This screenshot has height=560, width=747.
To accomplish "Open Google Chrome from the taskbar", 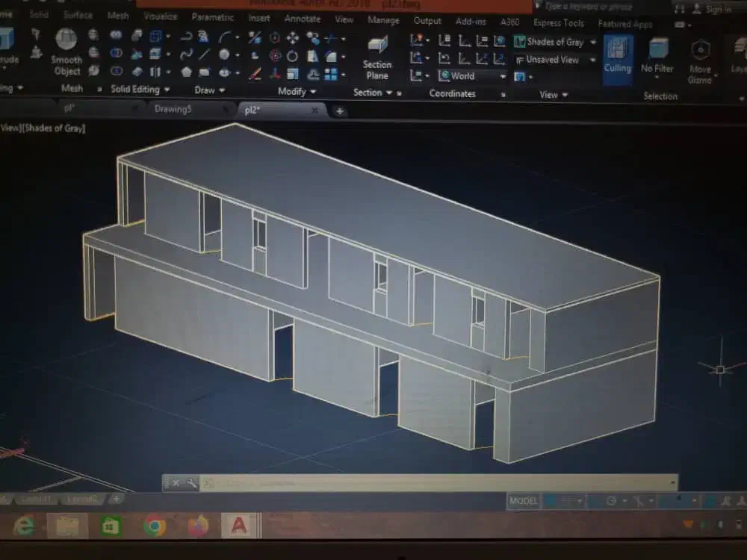I will [155, 526].
